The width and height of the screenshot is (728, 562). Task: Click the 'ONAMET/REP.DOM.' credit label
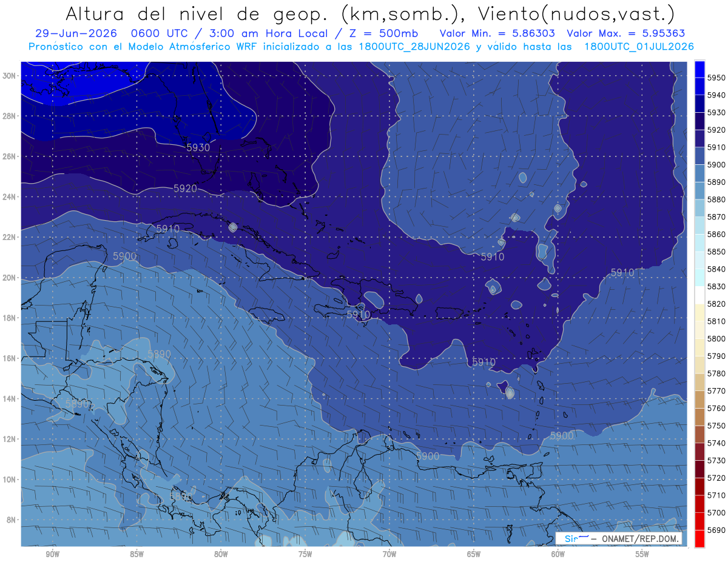641,538
